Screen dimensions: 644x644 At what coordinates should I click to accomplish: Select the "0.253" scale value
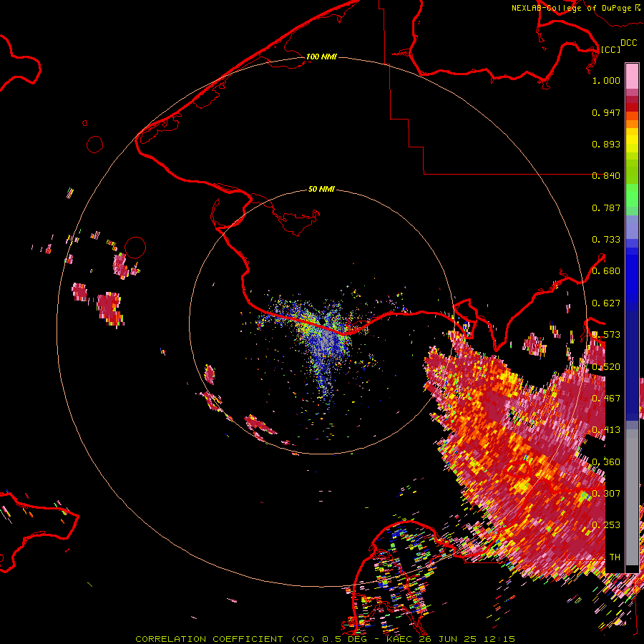(x=606, y=525)
